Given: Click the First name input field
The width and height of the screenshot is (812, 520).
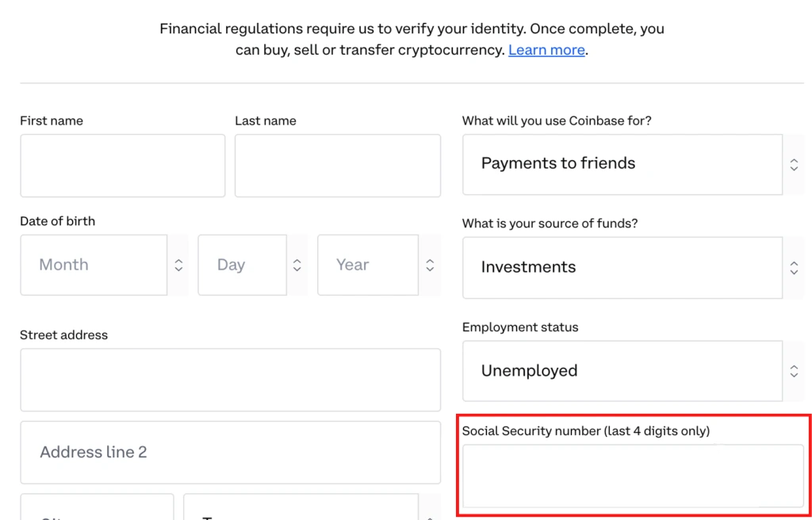Looking at the screenshot, I should point(123,166).
